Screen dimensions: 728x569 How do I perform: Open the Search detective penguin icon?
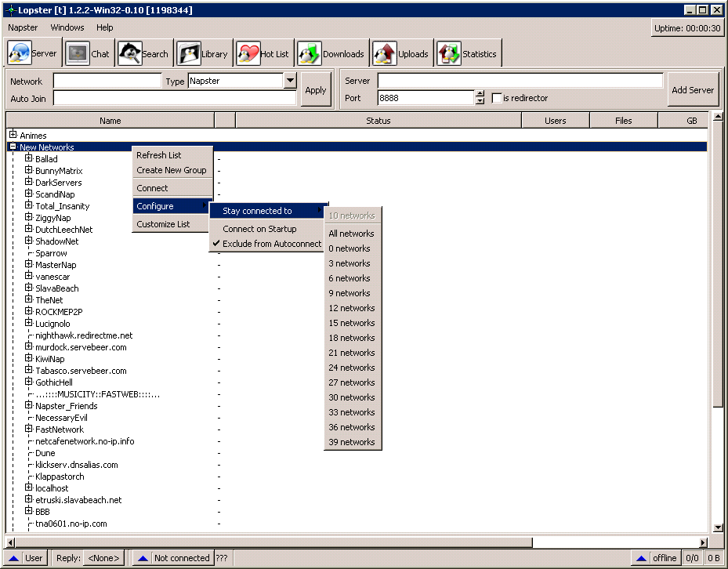click(129, 53)
